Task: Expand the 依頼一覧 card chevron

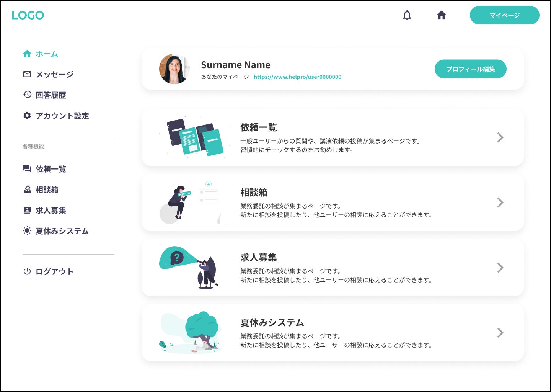Action: point(500,137)
